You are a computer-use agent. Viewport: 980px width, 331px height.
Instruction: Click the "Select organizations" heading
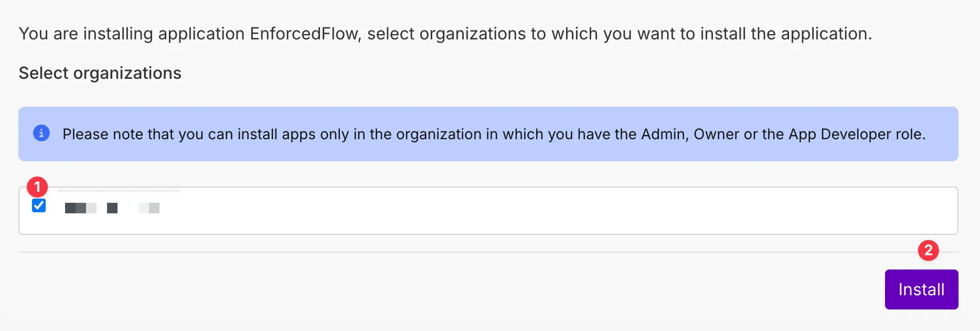[x=100, y=73]
